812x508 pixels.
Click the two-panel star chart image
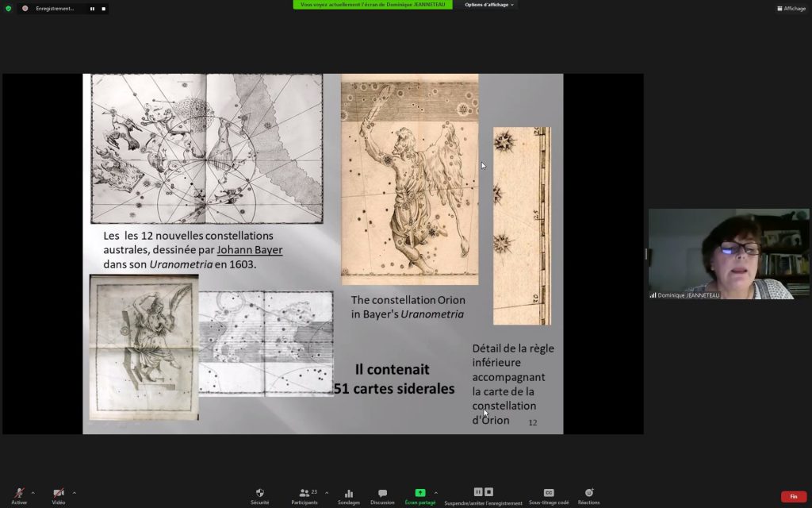click(266, 344)
